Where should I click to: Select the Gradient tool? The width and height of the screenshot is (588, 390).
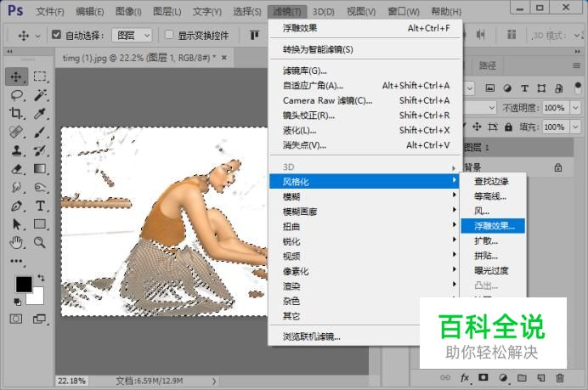click(40, 169)
